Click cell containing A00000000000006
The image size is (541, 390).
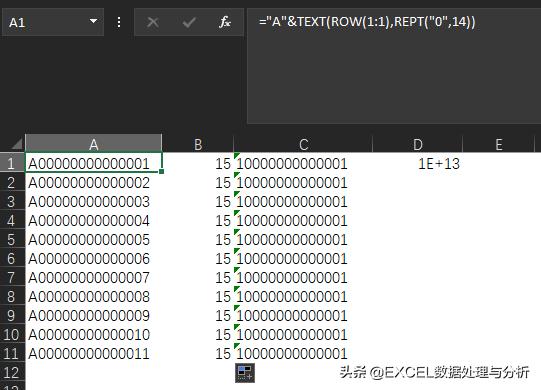click(x=94, y=258)
